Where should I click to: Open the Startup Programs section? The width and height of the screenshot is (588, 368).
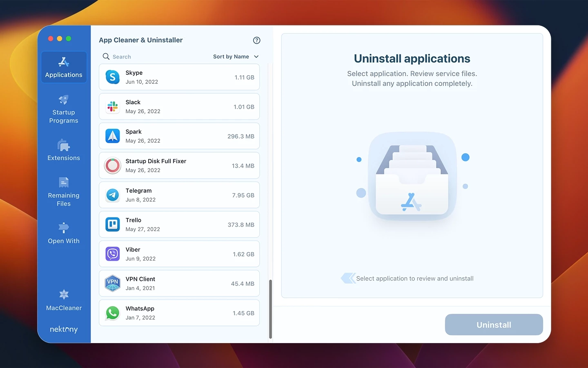coord(63,109)
